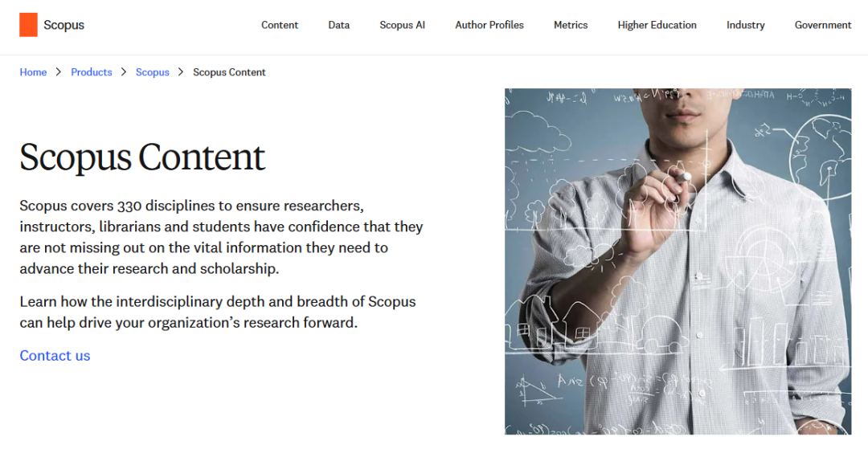Image resolution: width=868 pixels, height=449 pixels.
Task: Follow the Contact us link
Action: (55, 356)
